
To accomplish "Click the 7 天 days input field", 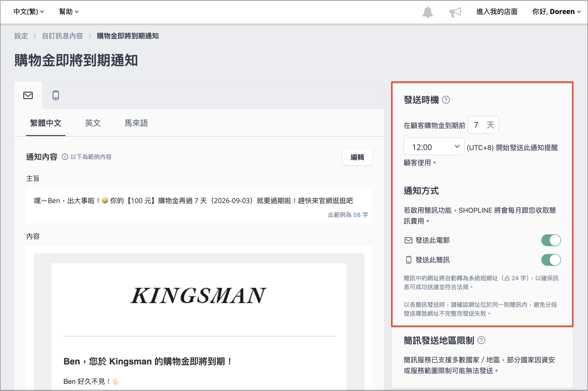I will point(483,125).
